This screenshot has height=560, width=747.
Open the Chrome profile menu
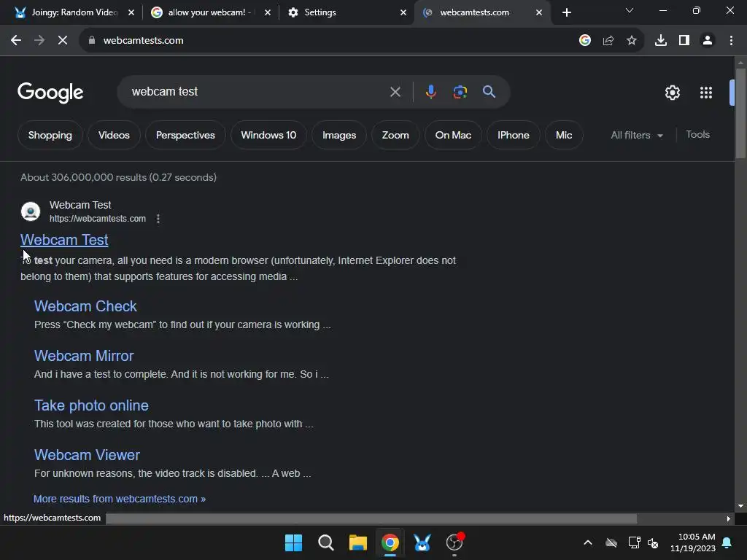click(708, 41)
